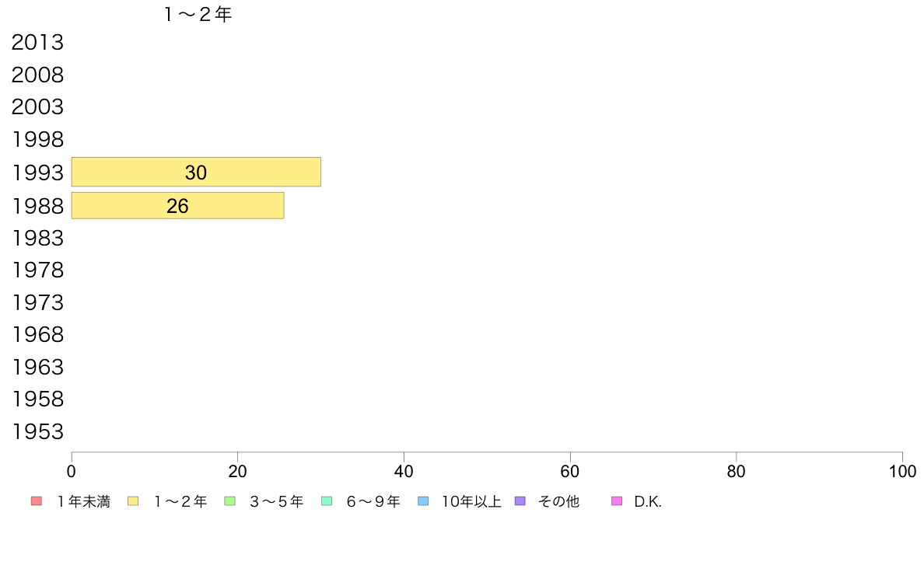Click the 1～2年 chart title
924x572 pixels.
(x=198, y=14)
